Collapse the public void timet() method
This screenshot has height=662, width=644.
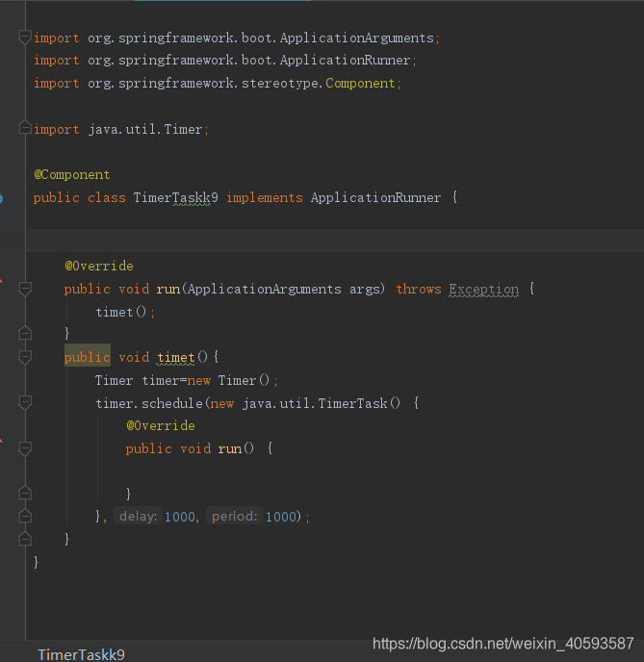pyautogui.click(x=25, y=357)
